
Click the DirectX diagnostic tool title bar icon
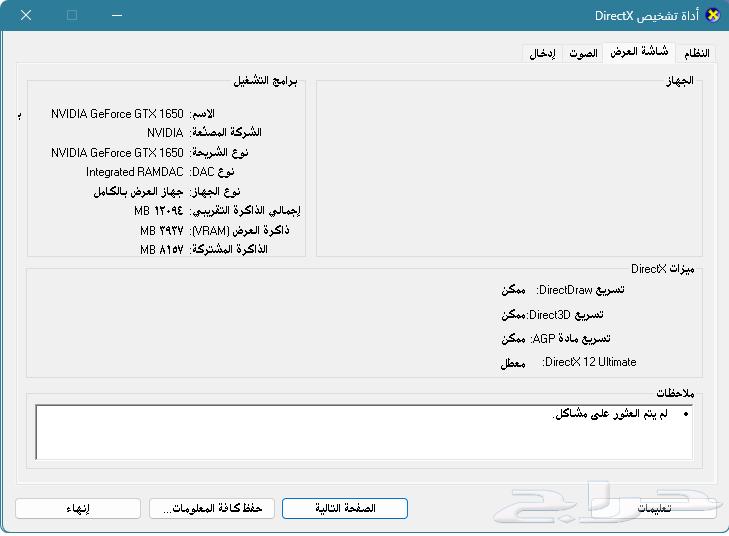(x=712, y=15)
